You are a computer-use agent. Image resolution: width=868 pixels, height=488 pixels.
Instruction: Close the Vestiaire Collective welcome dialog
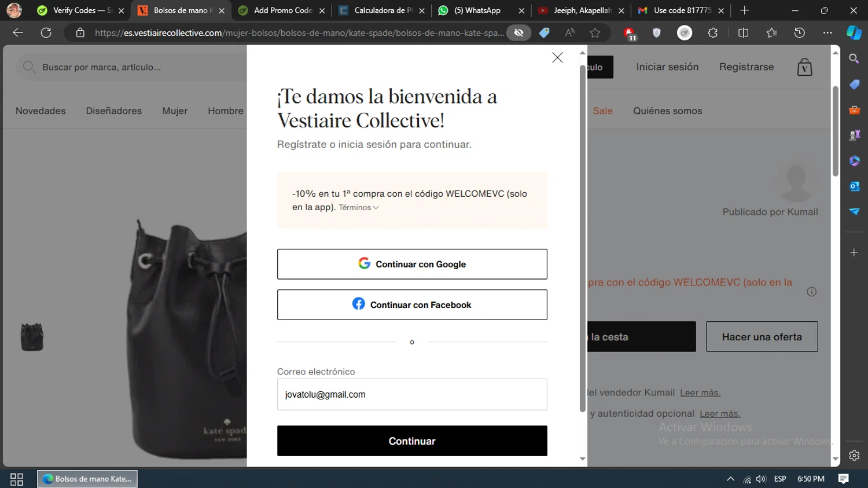[557, 57]
